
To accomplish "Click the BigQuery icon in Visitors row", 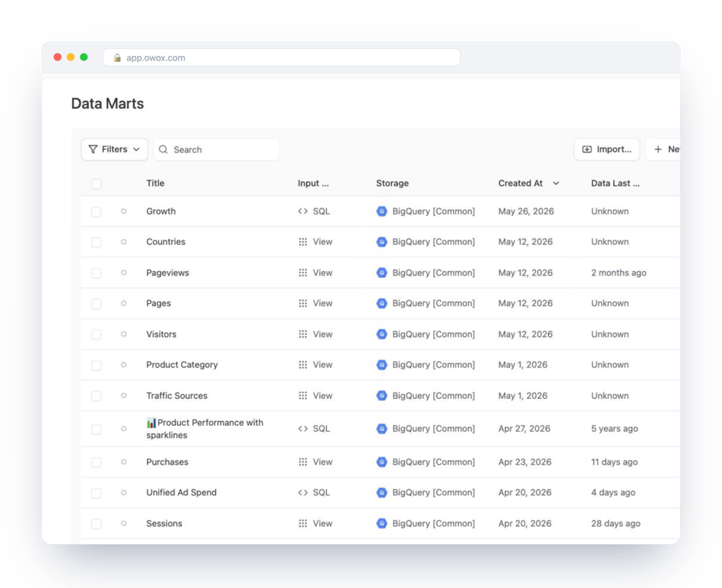I will click(382, 335).
